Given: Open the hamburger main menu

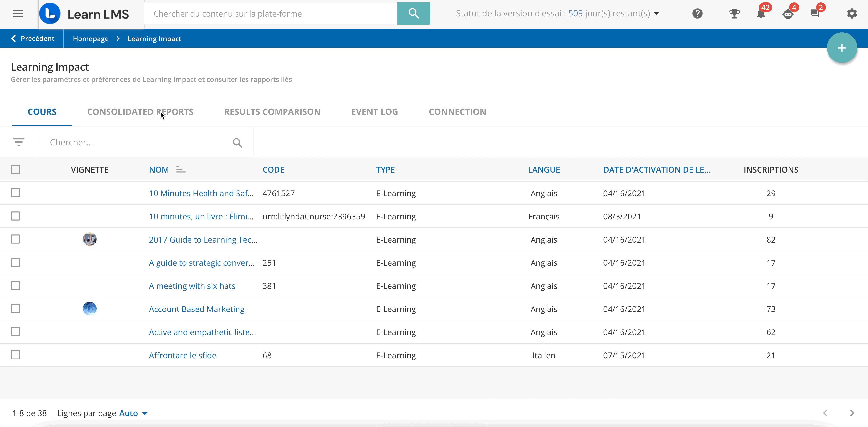Looking at the screenshot, I should (18, 14).
